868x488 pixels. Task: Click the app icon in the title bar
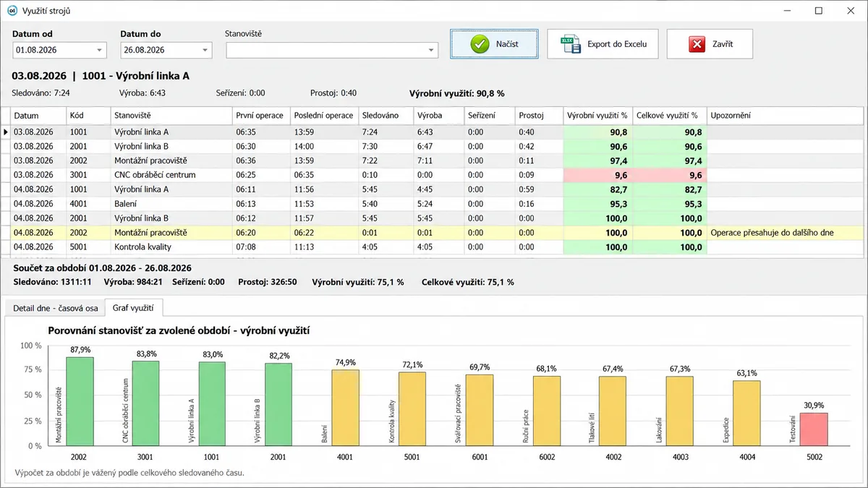11,11
